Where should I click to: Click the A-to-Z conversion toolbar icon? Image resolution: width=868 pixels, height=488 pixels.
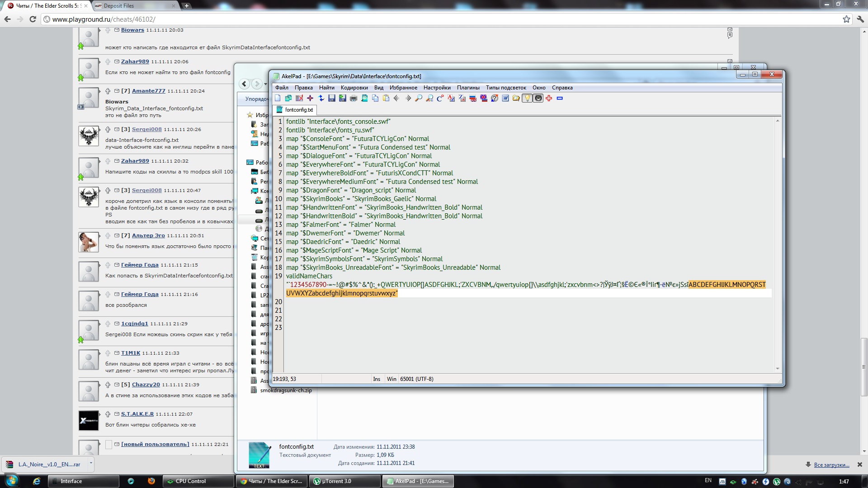click(x=451, y=98)
